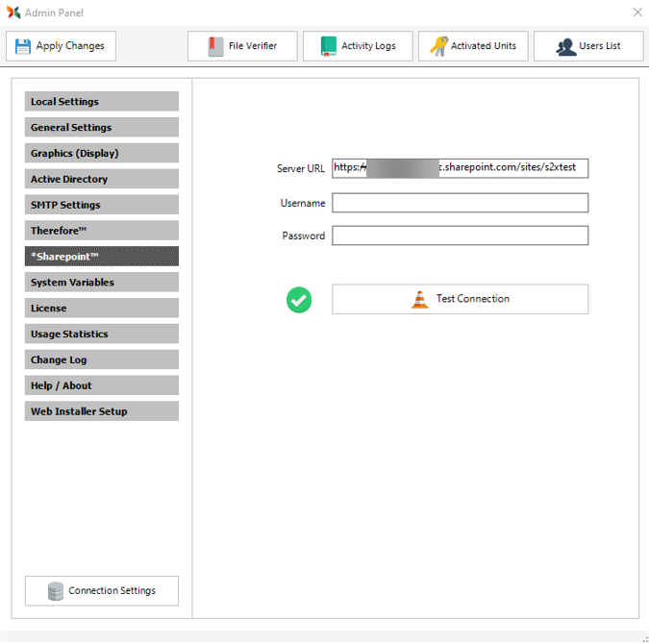Click the green checkmark status icon
649x644 pixels.
[299, 300]
